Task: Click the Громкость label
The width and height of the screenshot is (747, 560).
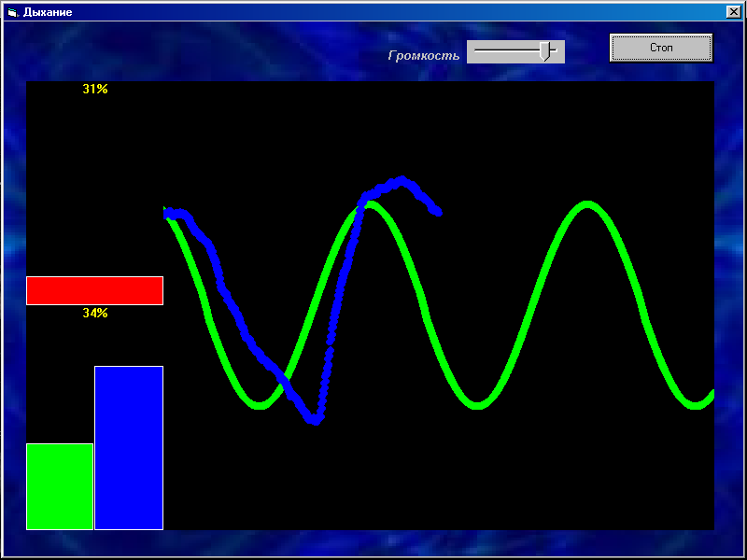Action: click(424, 56)
